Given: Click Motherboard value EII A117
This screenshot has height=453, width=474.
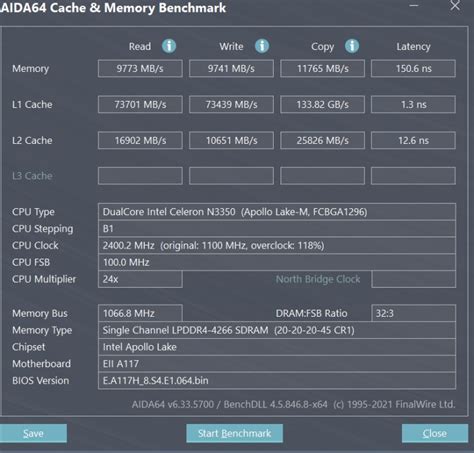Looking at the screenshot, I should (277, 364).
